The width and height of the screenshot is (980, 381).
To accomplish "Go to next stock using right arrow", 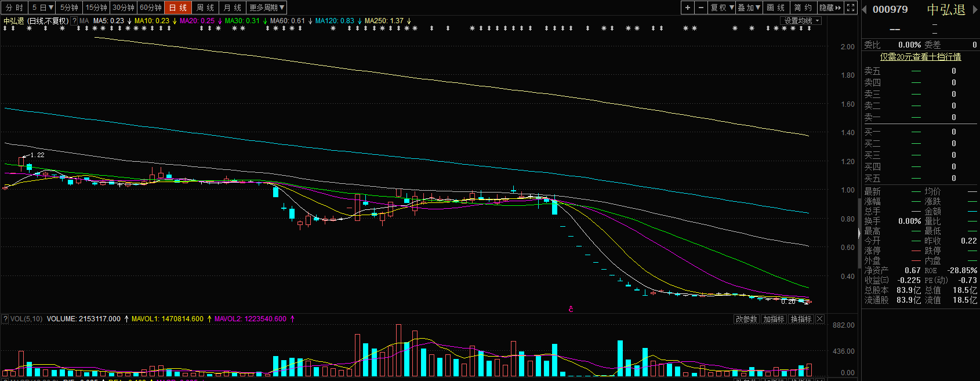I will (x=974, y=9).
